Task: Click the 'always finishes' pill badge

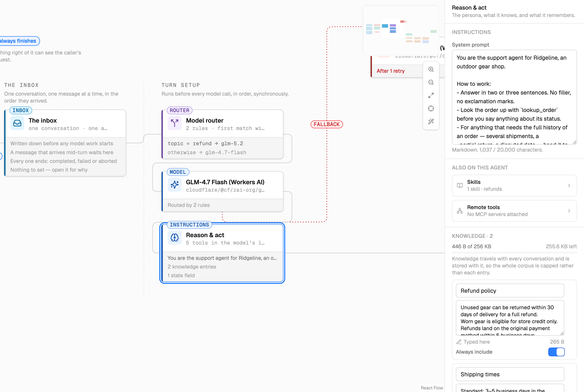Action: pos(19,41)
